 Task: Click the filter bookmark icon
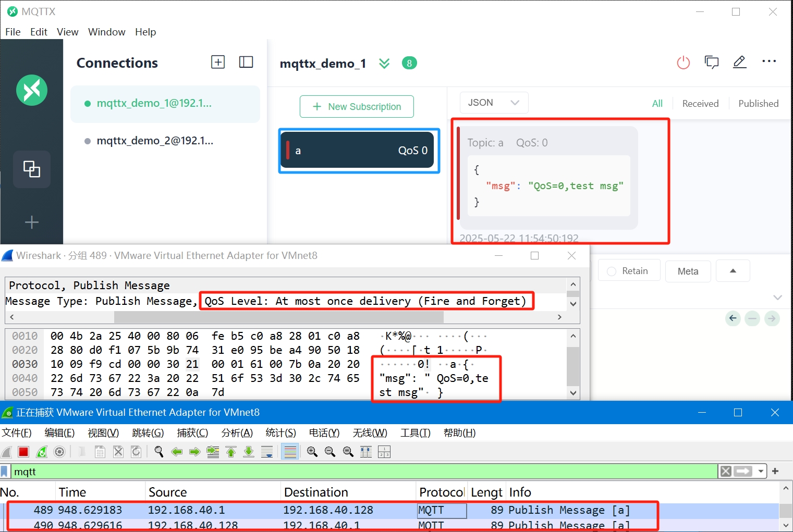click(5, 472)
